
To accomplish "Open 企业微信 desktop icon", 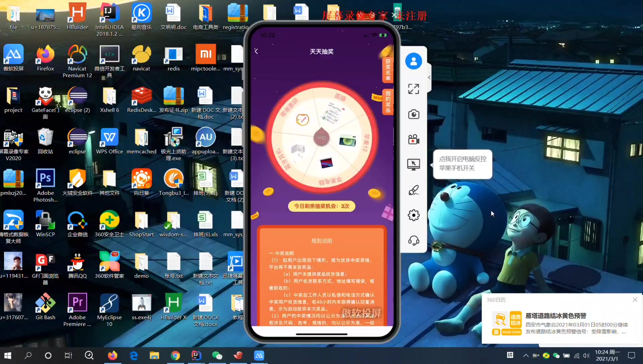I will 77,224.
